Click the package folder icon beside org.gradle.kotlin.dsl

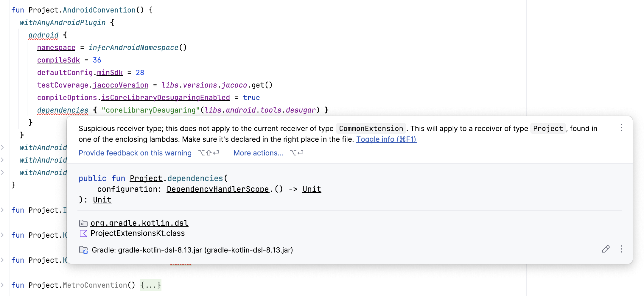83,223
